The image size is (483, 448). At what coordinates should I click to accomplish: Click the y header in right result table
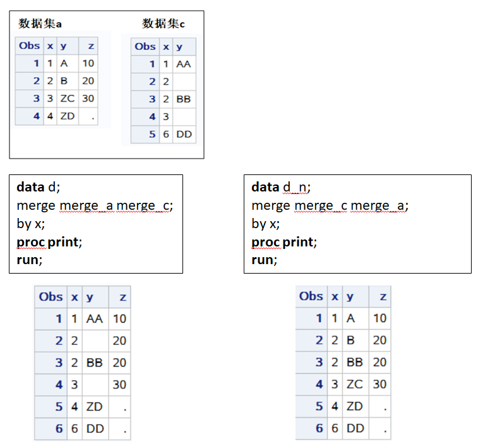pyautogui.click(x=350, y=296)
